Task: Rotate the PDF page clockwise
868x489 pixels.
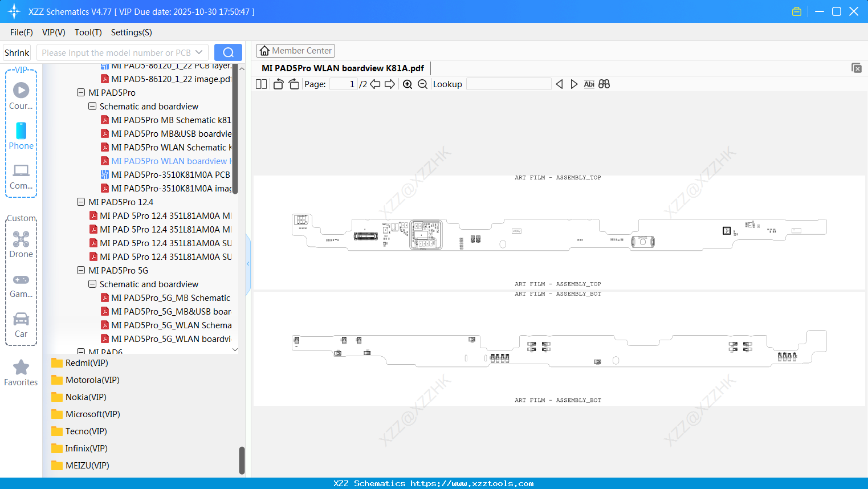Action: click(294, 84)
